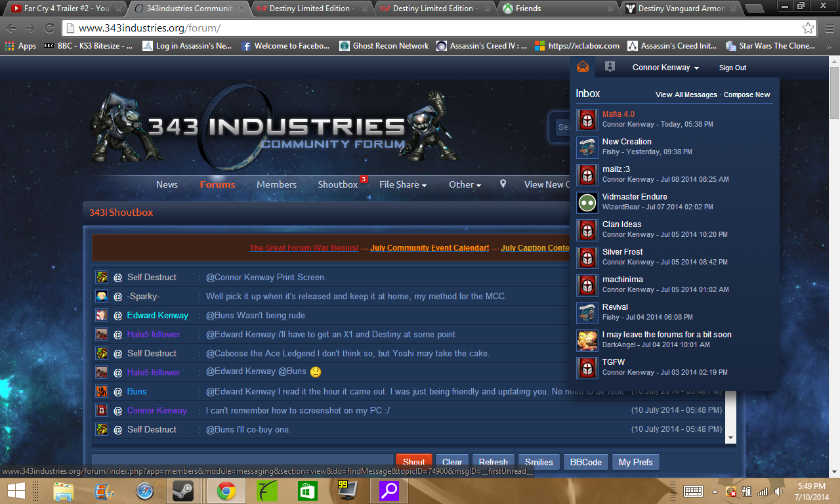The width and height of the screenshot is (840, 504).
Task: Go to the Members navigation item
Action: 276,184
